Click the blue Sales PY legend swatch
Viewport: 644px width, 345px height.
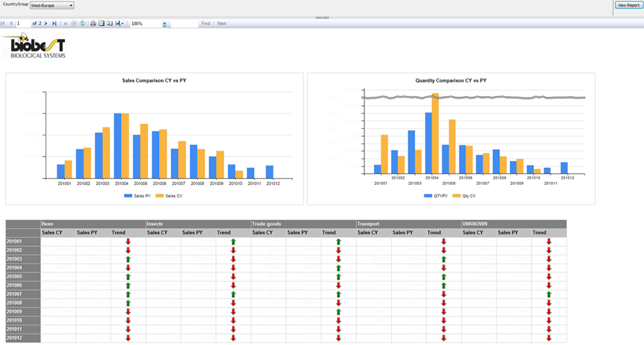[x=128, y=196]
